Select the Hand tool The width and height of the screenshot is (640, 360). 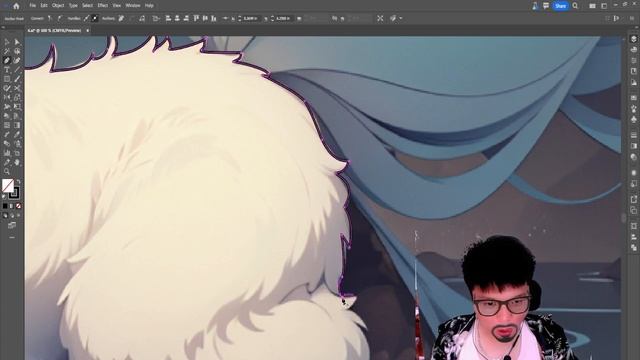(17, 162)
